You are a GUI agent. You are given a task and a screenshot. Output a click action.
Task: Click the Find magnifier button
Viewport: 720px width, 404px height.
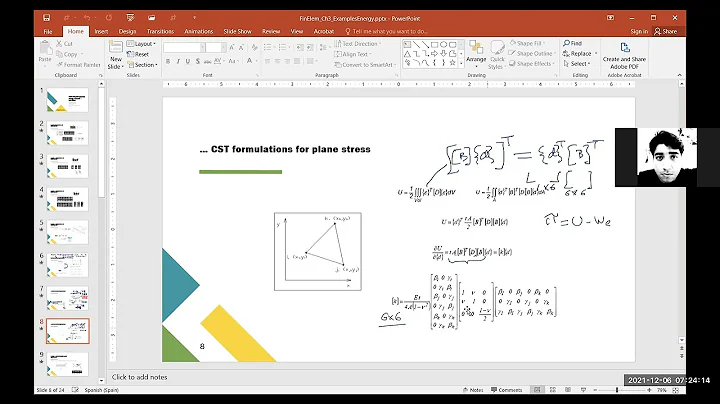click(x=573, y=43)
